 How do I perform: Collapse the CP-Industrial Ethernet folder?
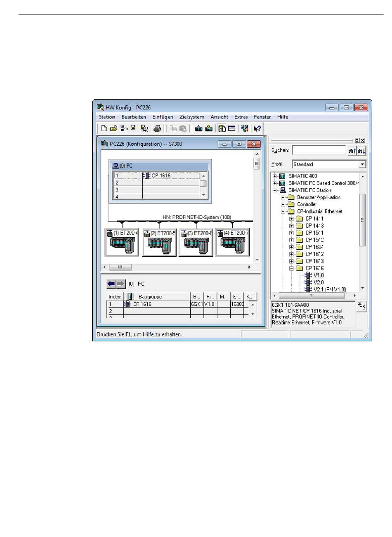(283, 211)
